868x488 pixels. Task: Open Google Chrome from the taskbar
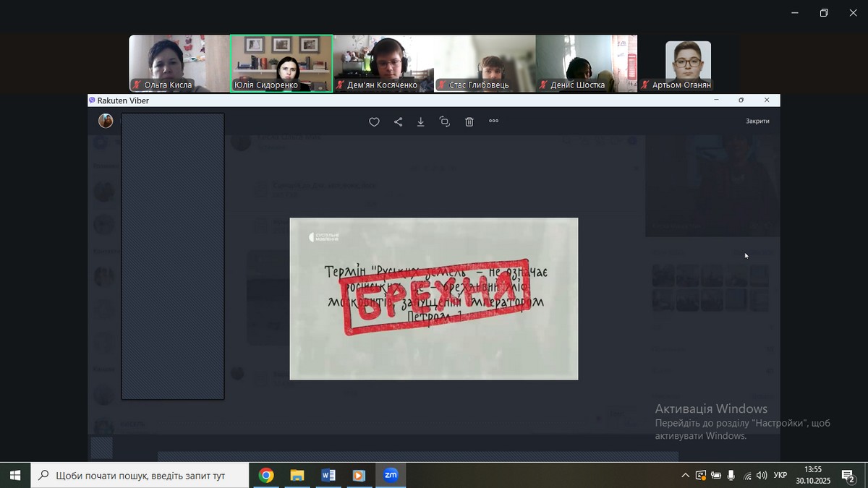tap(266, 475)
